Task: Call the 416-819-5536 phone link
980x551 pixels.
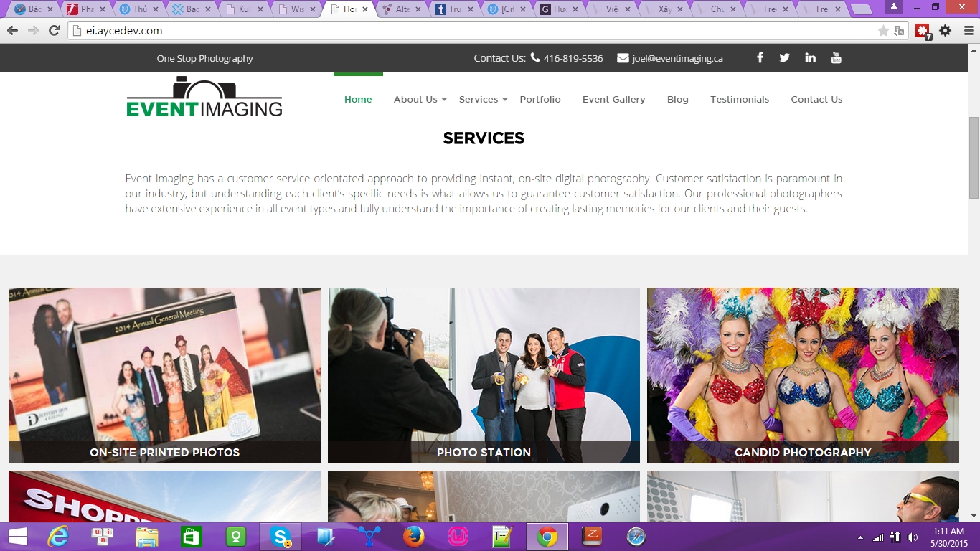Action: tap(573, 58)
